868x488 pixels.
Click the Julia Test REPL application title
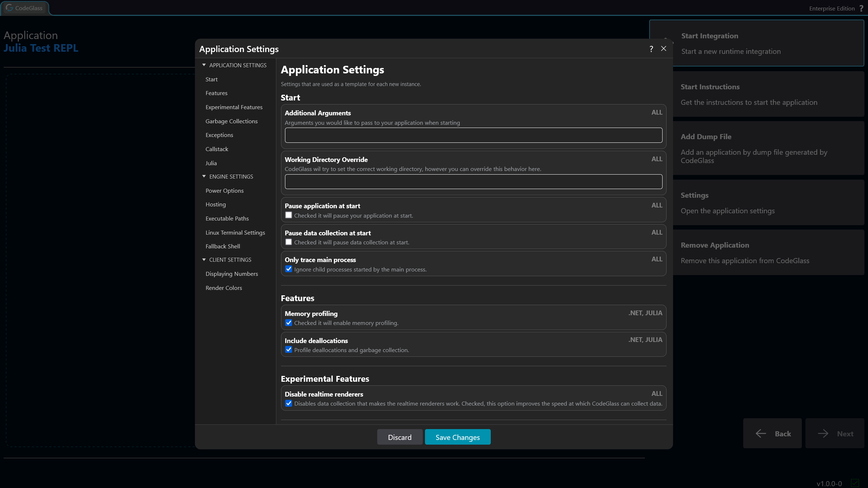click(x=41, y=48)
